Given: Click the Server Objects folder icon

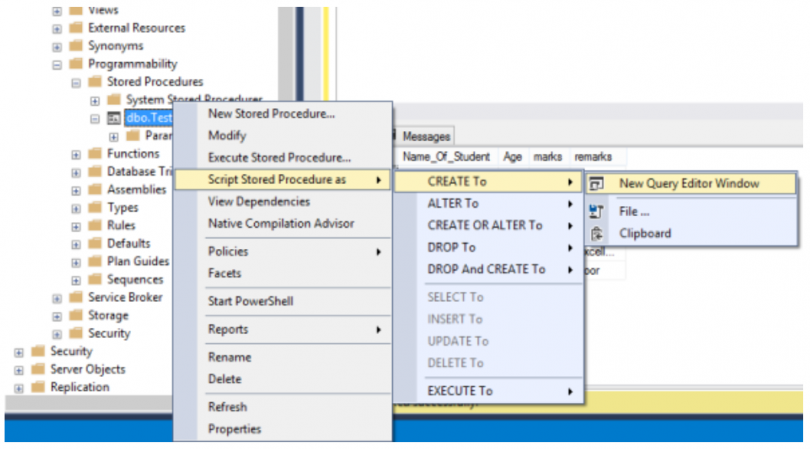Looking at the screenshot, I should point(39,369).
